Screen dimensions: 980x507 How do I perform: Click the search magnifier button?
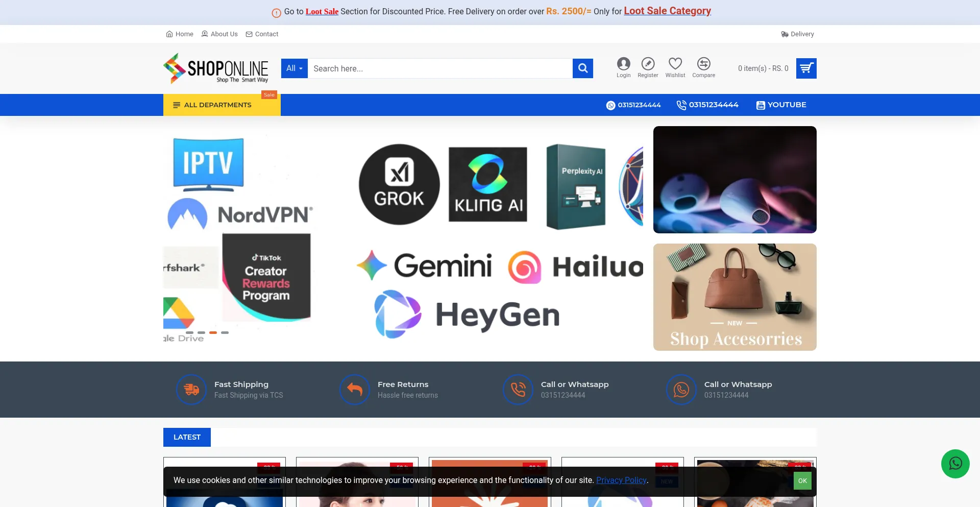pos(582,68)
